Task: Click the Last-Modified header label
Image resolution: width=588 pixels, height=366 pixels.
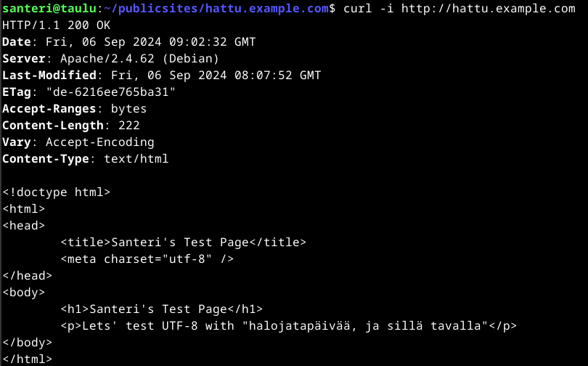Action: (x=49, y=76)
